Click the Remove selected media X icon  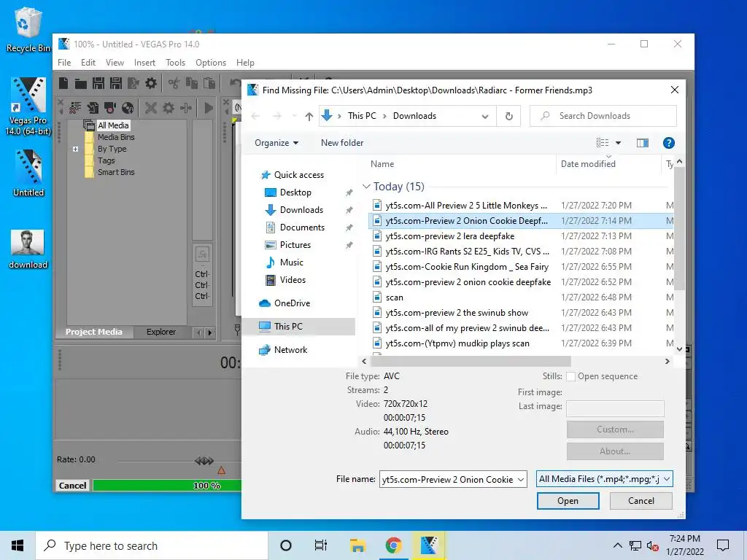pyautogui.click(x=150, y=108)
